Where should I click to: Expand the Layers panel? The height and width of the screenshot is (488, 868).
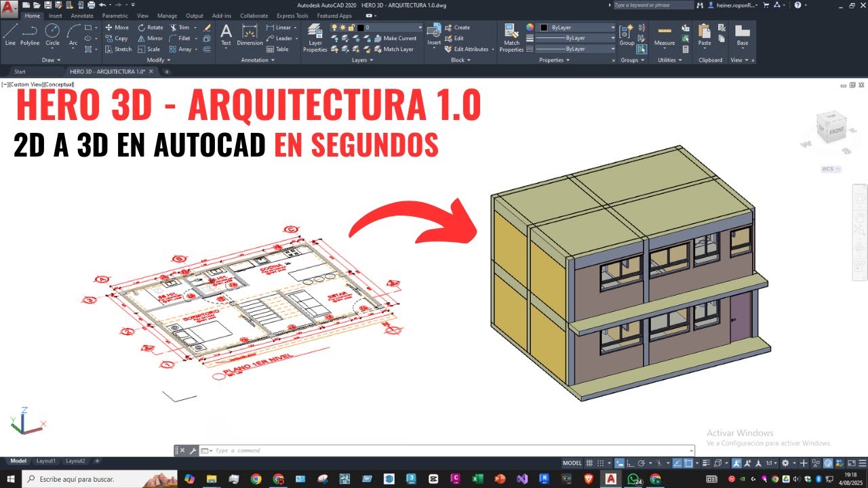362,60
